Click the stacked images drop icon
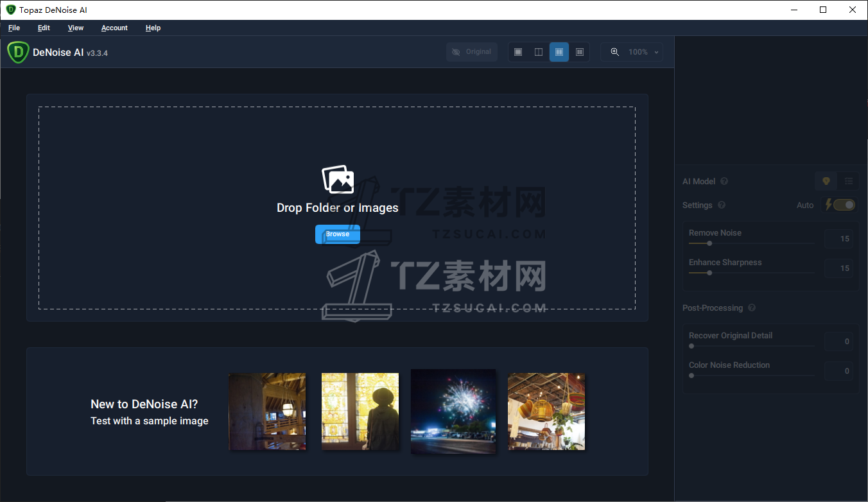Image resolution: width=868 pixels, height=502 pixels. tap(338, 180)
